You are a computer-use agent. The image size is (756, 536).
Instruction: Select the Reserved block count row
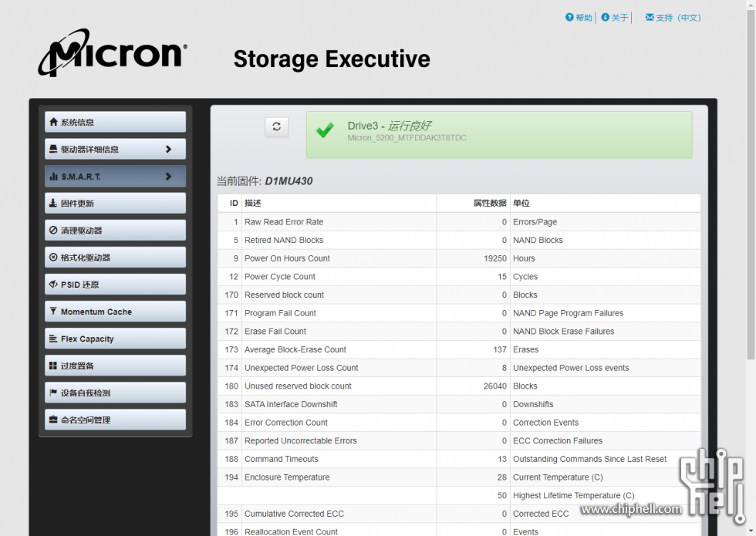459,295
